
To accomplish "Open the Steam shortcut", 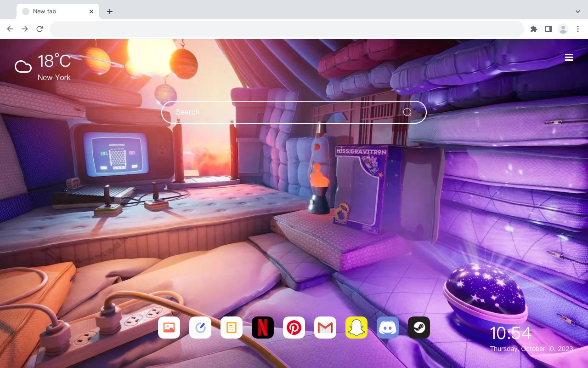I will pos(419,328).
